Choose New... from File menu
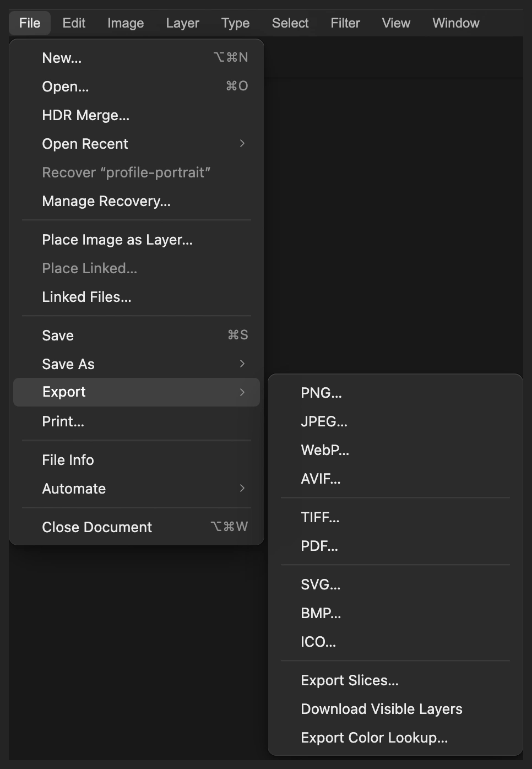532x769 pixels. click(137, 58)
